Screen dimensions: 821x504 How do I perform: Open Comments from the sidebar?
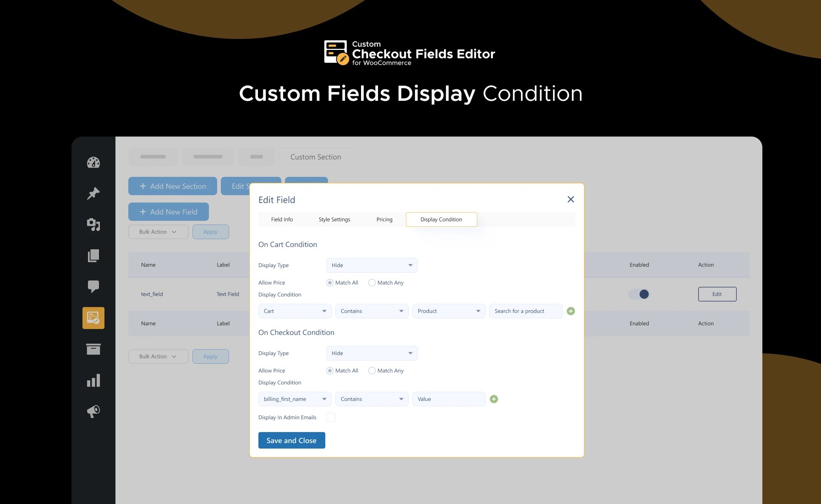tap(93, 286)
